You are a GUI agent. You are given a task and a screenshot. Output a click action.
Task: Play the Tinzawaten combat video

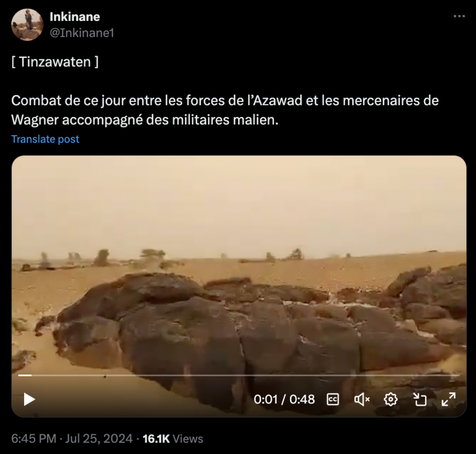(x=30, y=399)
